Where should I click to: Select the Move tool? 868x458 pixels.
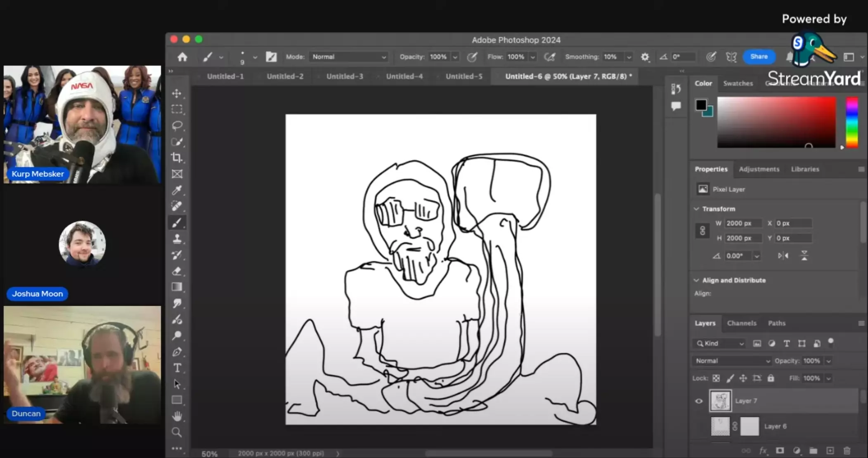(x=177, y=94)
